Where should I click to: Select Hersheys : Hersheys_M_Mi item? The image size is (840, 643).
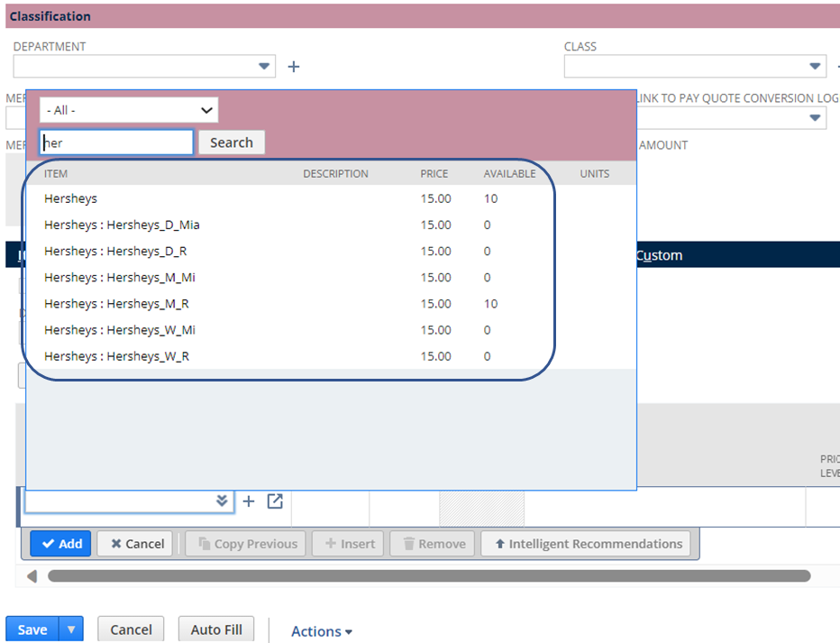pos(331,278)
